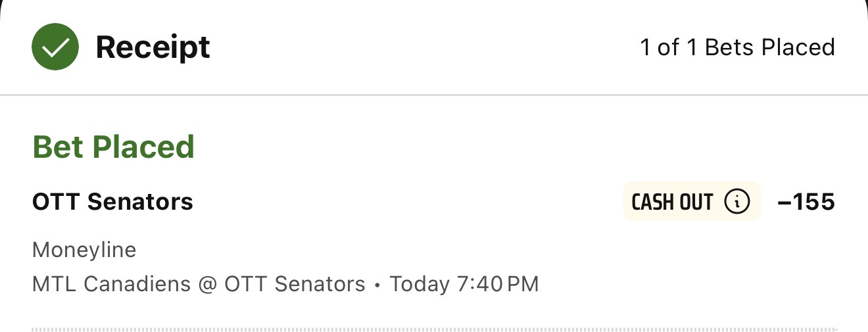The height and width of the screenshot is (332, 868).
Task: Click the green checkmark confirmation icon
Action: [55, 47]
